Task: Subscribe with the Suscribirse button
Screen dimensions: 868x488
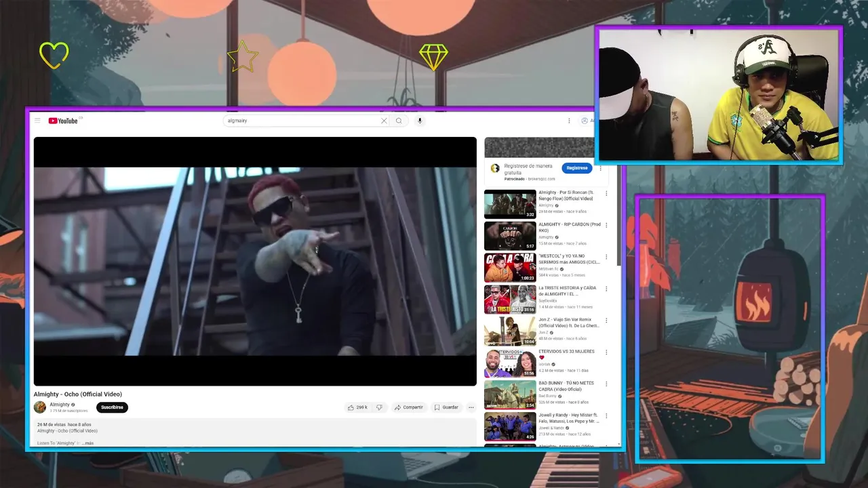Action: 112,407
